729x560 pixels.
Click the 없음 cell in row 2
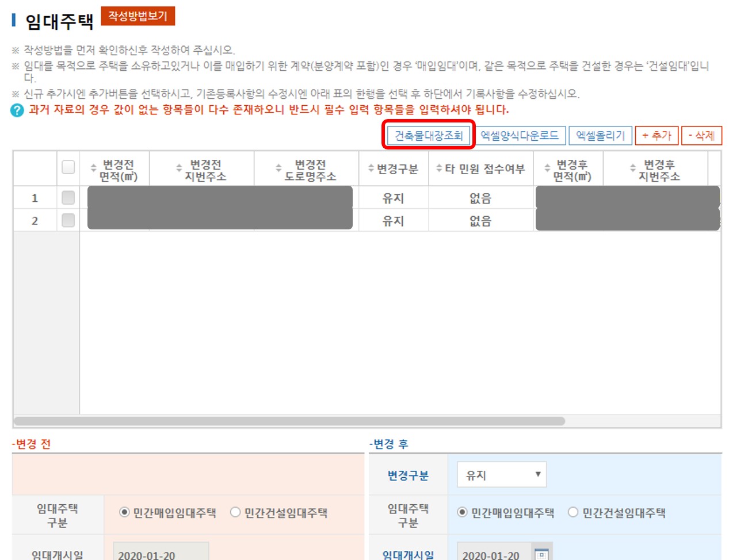(480, 220)
